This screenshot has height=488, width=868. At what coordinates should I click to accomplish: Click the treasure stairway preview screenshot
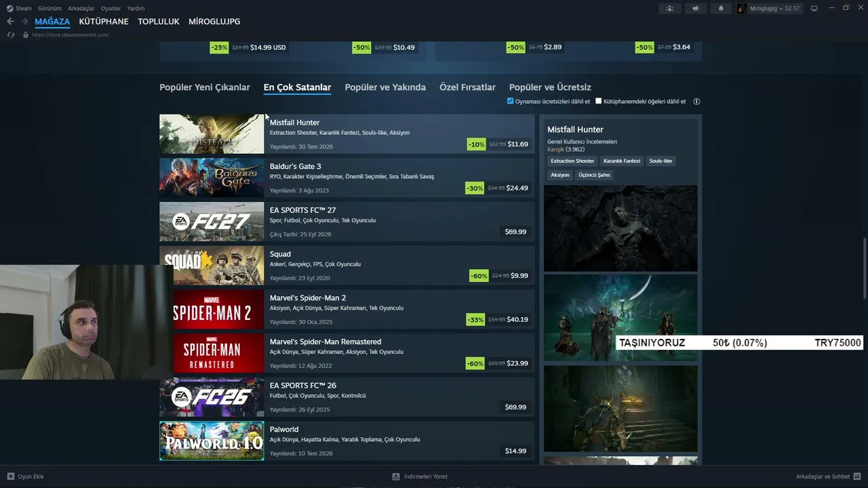(620, 409)
